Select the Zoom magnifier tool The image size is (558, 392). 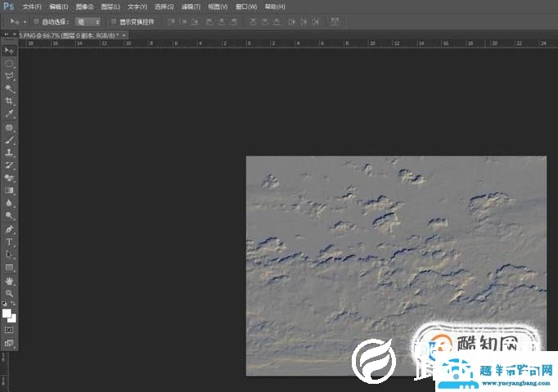10,292
